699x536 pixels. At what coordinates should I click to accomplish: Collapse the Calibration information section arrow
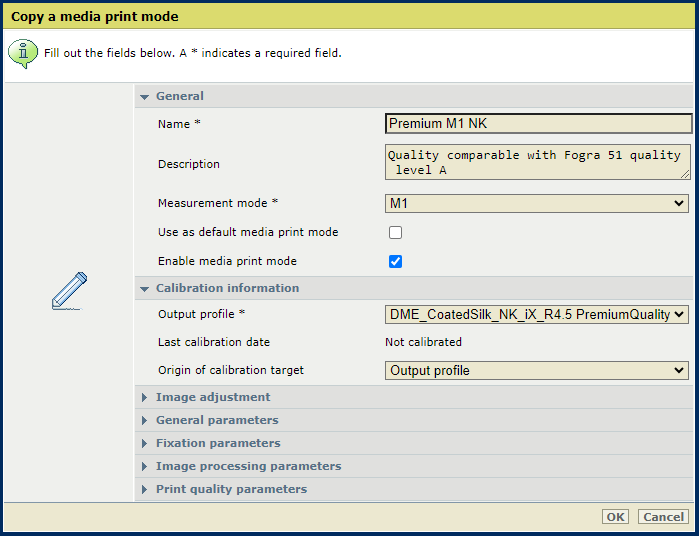pos(144,289)
